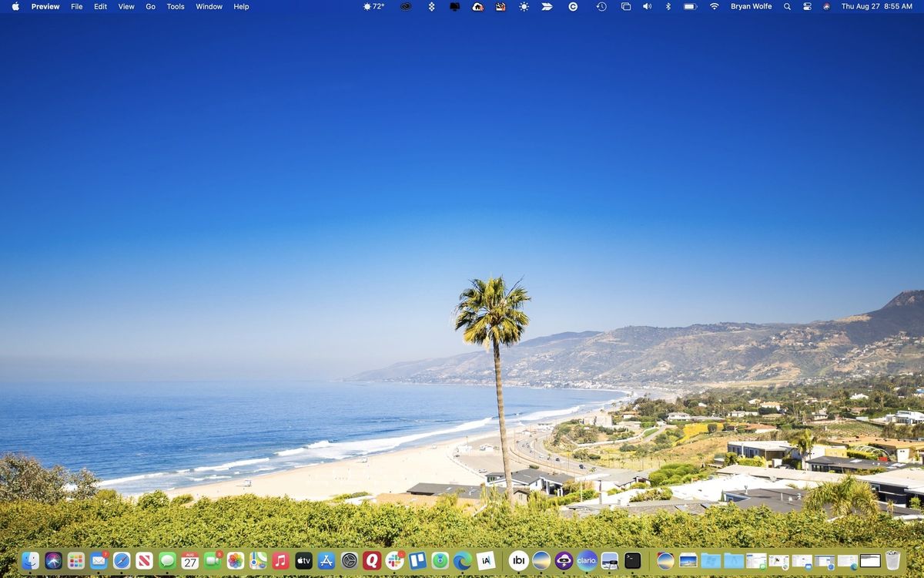The height and width of the screenshot is (578, 924).
Task: Mute sound via the volume menu bar icon
Action: point(648,6)
